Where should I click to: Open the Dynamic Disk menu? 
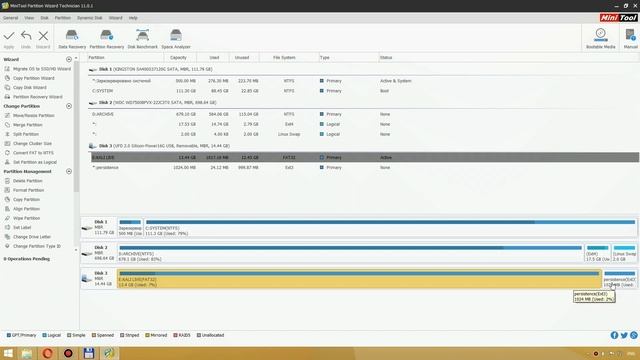(89, 18)
